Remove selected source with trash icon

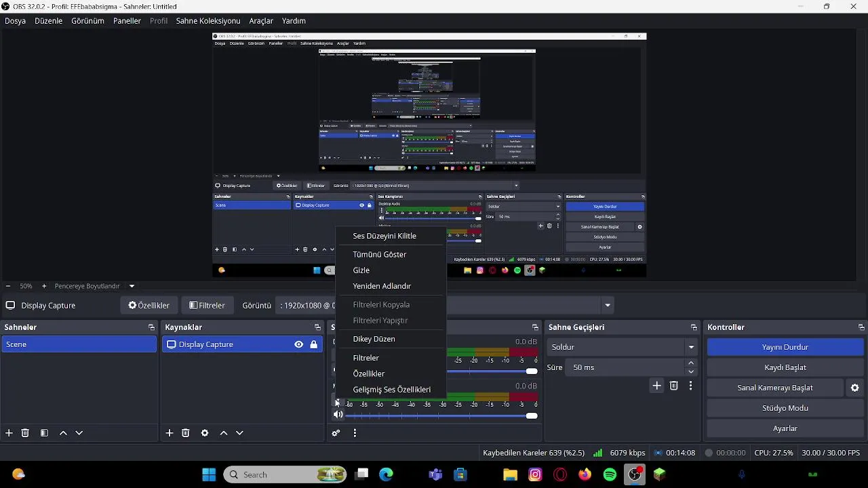point(186,433)
